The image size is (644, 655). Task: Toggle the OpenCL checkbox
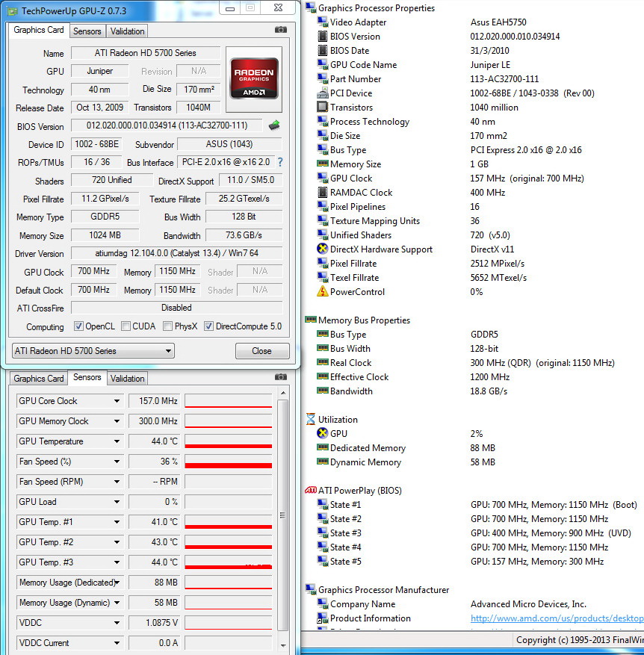coord(78,326)
